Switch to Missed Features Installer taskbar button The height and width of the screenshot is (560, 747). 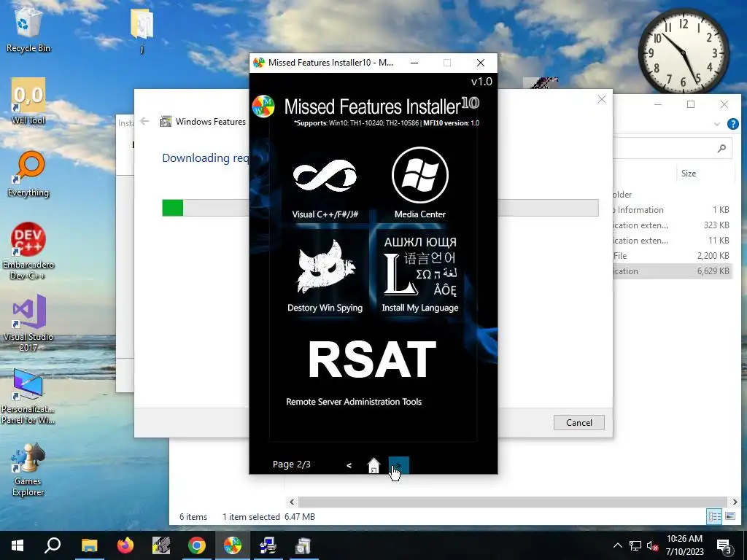tap(233, 545)
